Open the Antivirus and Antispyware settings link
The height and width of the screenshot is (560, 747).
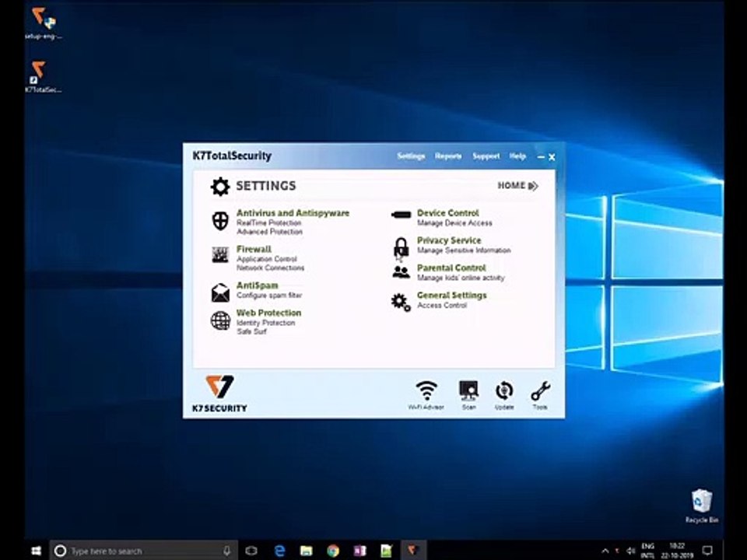[293, 213]
